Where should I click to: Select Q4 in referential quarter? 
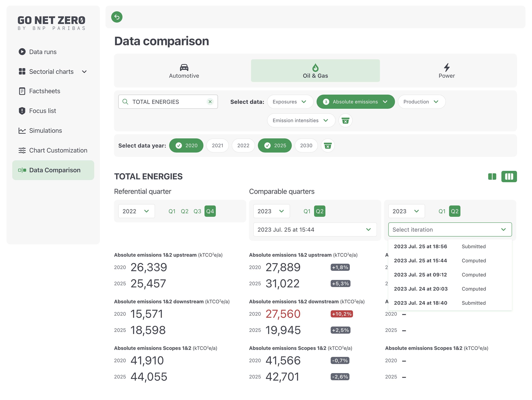point(210,211)
